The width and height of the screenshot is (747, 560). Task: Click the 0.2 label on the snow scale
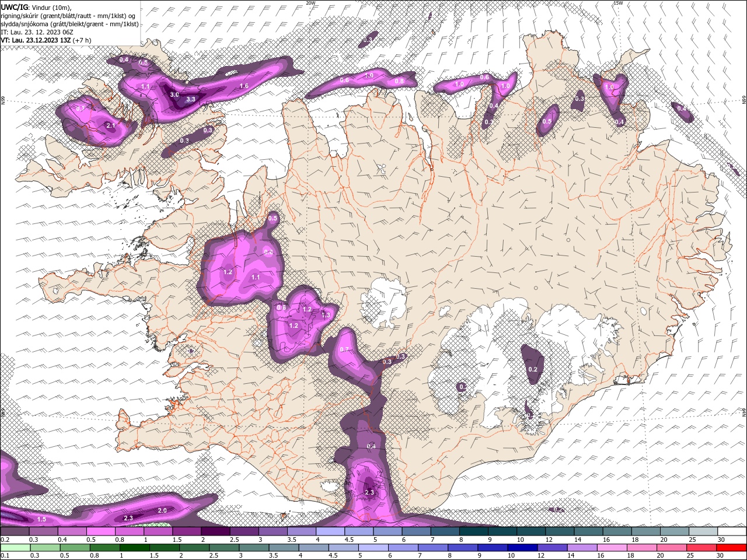coord(5,540)
